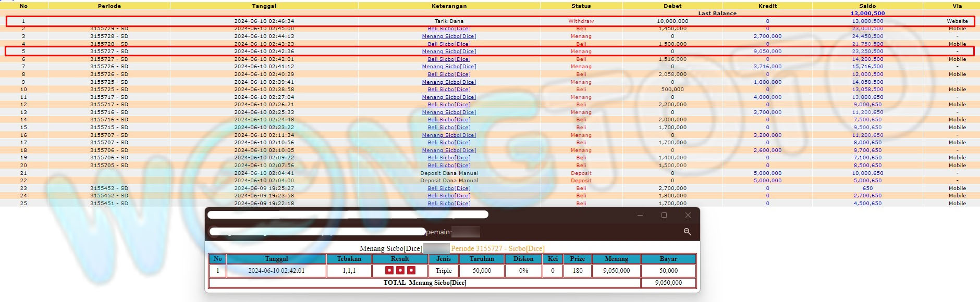Click the third red dice result icon
The image size is (980, 302).
coord(411,270)
